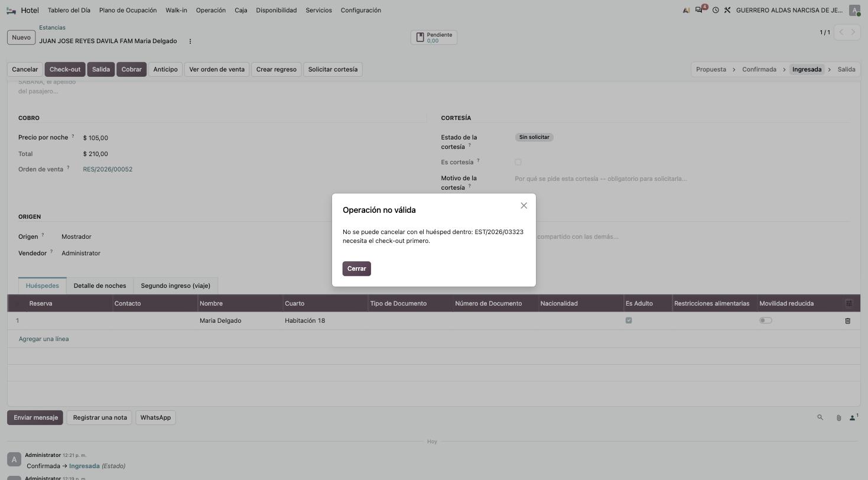Toggle Movilidad reducida switch for Maria Delgado
The height and width of the screenshot is (480, 868).
[x=766, y=320]
